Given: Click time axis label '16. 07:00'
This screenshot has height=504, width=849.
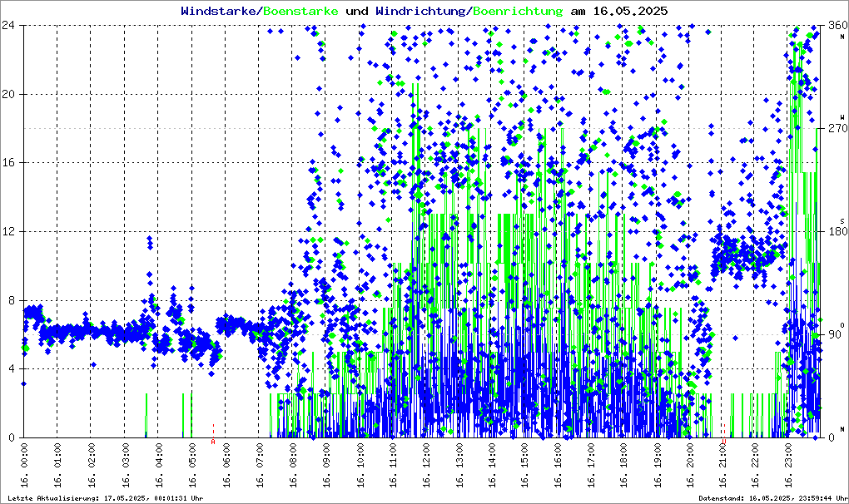Looking at the screenshot, I should pyautogui.click(x=260, y=465).
